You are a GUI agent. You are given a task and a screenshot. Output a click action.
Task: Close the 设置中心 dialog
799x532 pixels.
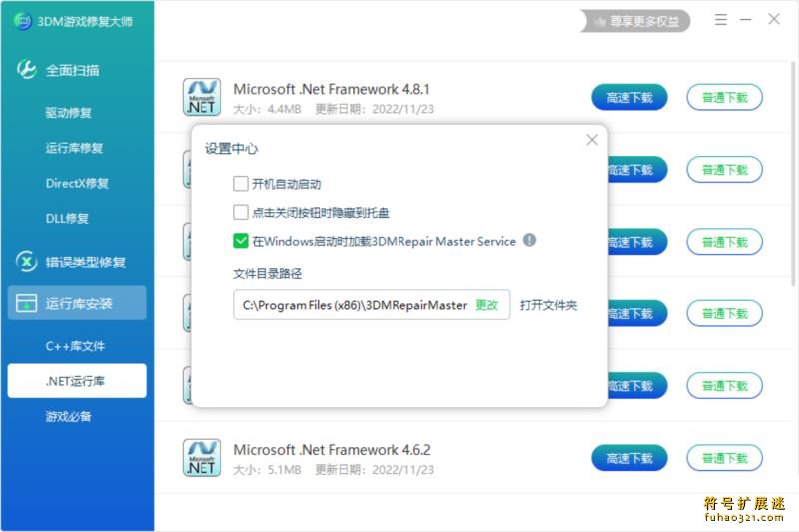(592, 140)
